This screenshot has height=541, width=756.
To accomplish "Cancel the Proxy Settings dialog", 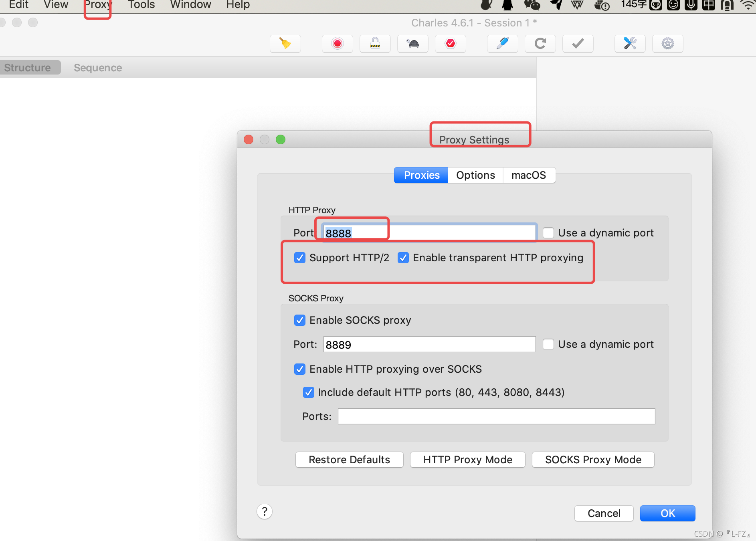I will tap(604, 513).
